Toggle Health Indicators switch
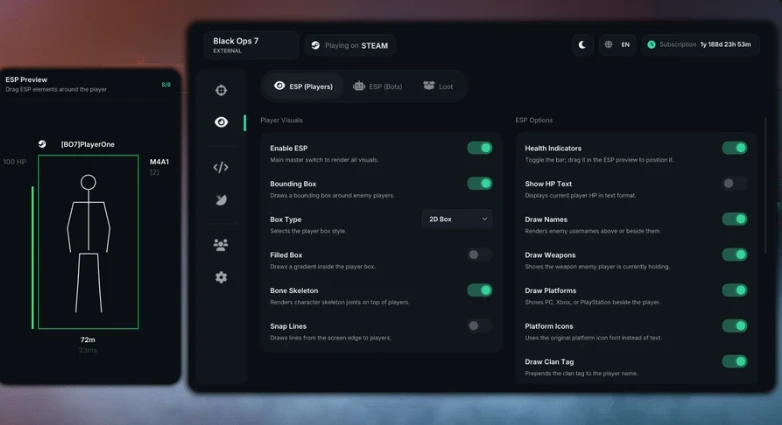This screenshot has height=425, width=782. (735, 148)
